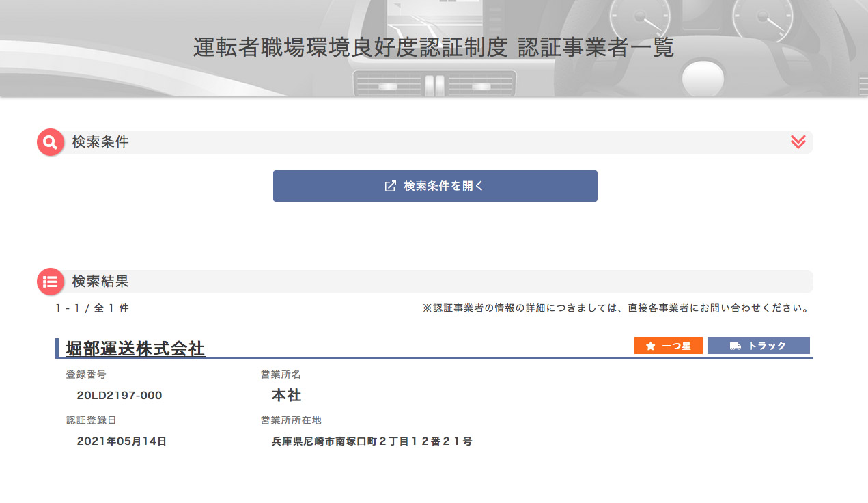Select the address 兵庫県尼崎市南塚口町２丁目１２番２１号

372,441
